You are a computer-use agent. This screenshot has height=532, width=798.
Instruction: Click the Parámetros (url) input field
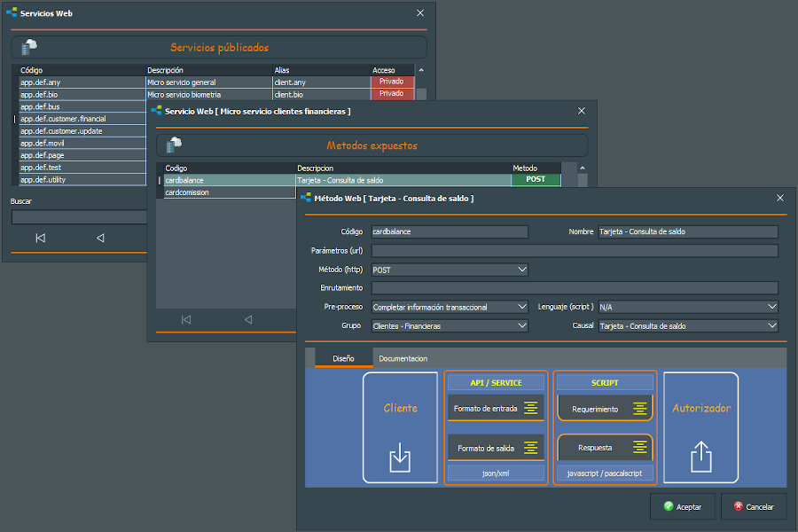coord(575,251)
